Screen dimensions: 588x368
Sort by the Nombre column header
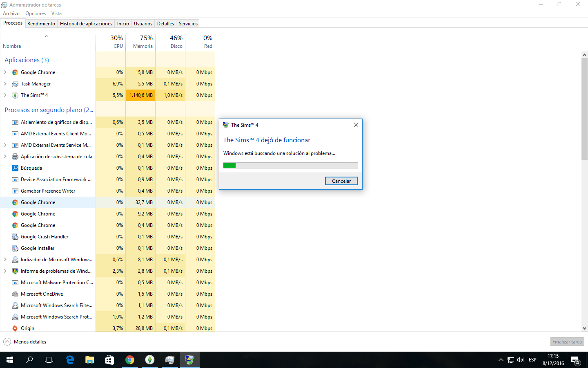(x=48, y=42)
